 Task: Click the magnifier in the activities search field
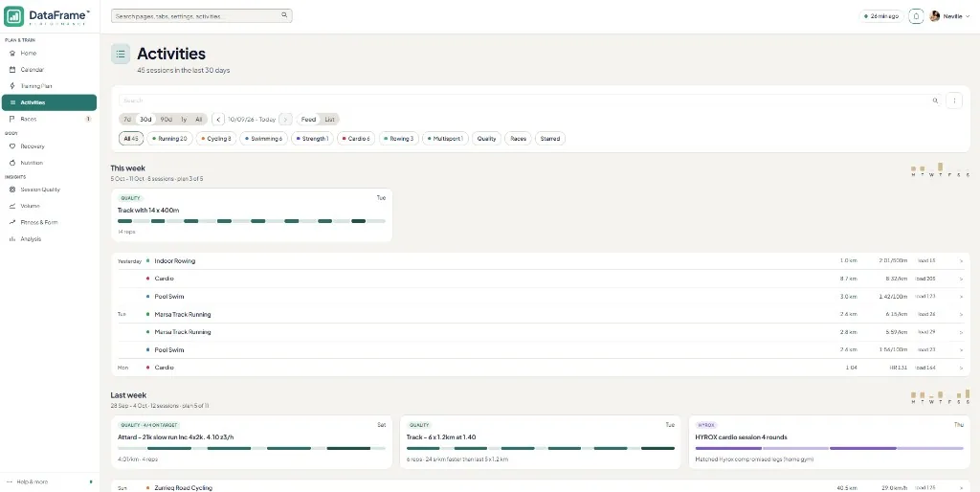coord(935,101)
